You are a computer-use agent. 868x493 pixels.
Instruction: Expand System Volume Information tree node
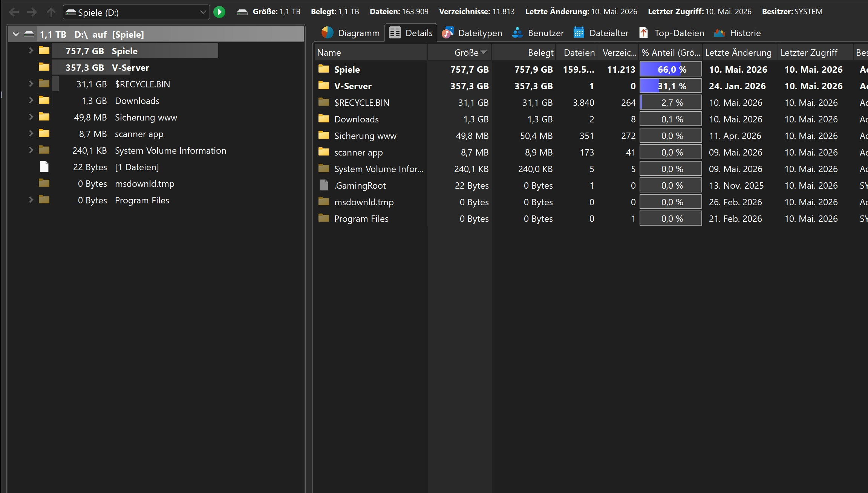point(31,150)
